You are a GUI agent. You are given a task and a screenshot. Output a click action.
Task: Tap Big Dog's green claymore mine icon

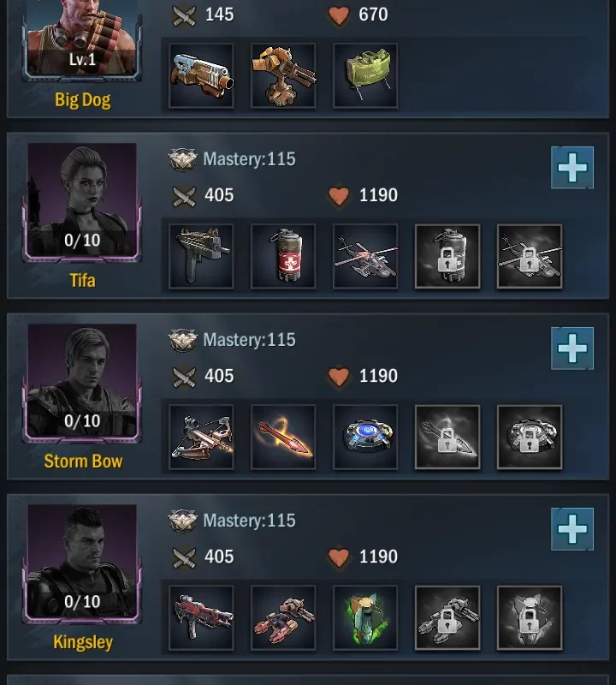coord(365,75)
